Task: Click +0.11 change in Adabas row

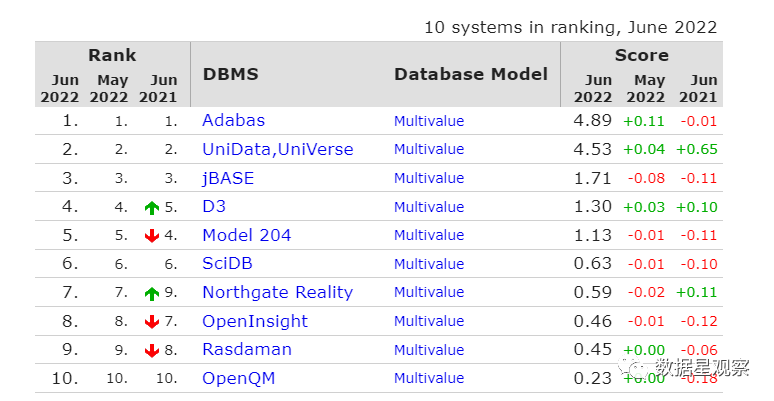Action: (x=644, y=121)
